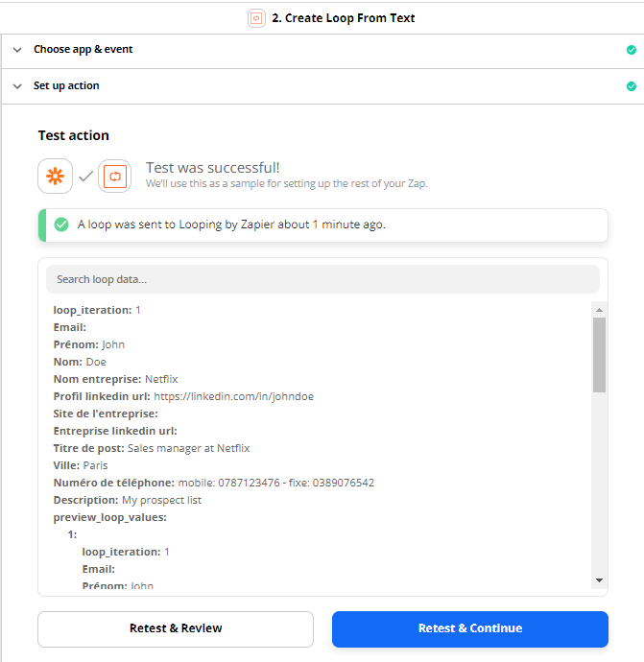Click the Retest & Review button

(176, 628)
